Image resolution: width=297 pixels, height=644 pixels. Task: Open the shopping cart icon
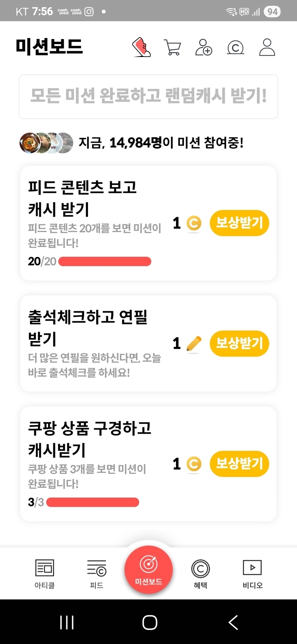[x=172, y=47]
